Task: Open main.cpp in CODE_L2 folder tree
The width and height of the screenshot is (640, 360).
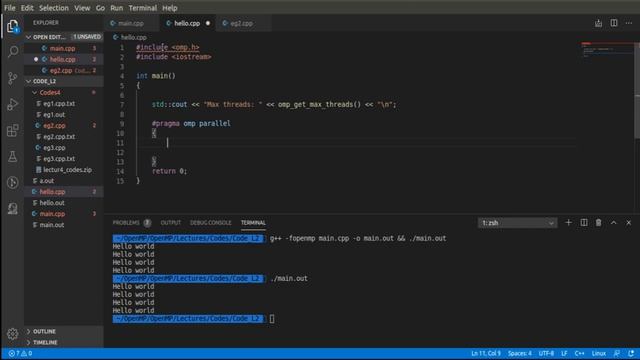Action: 63,214
